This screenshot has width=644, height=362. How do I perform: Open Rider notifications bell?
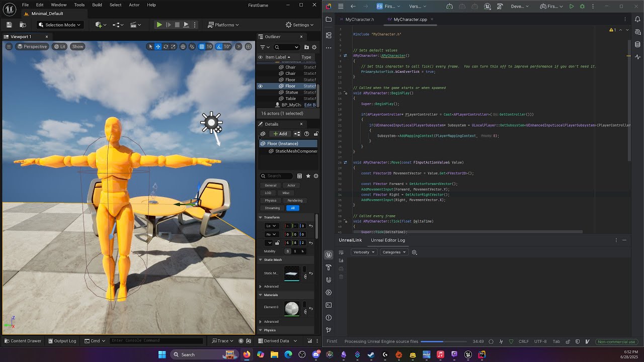(x=637, y=19)
